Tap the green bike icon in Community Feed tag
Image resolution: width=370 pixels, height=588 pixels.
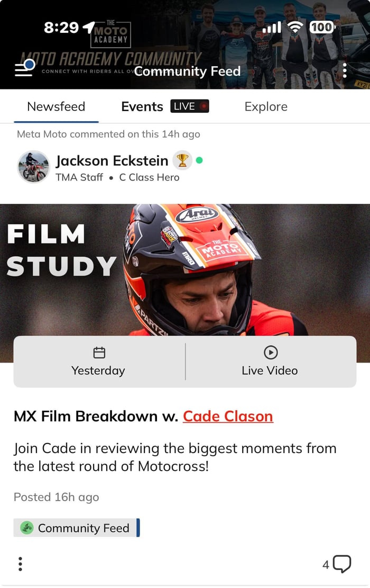coord(26,528)
